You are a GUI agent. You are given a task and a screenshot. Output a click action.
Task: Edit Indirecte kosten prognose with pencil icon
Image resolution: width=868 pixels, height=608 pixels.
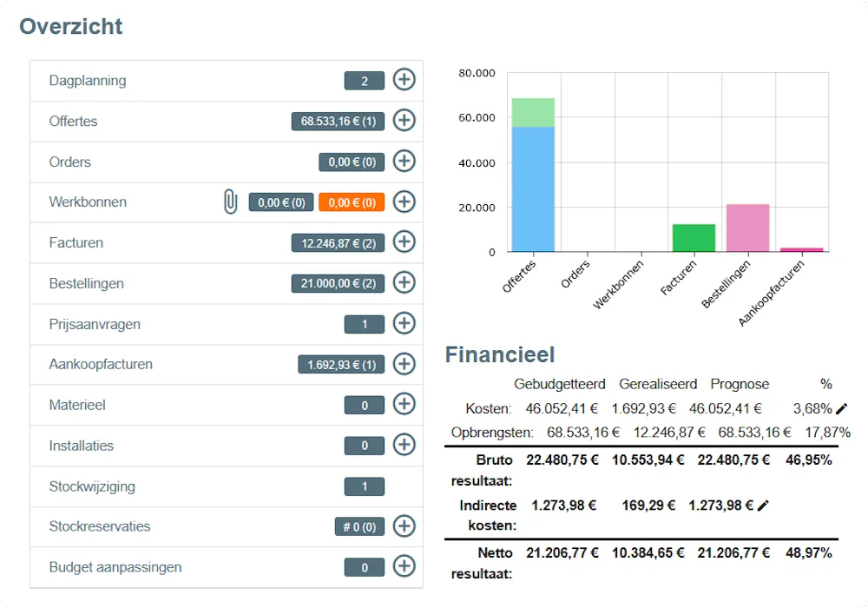click(763, 505)
